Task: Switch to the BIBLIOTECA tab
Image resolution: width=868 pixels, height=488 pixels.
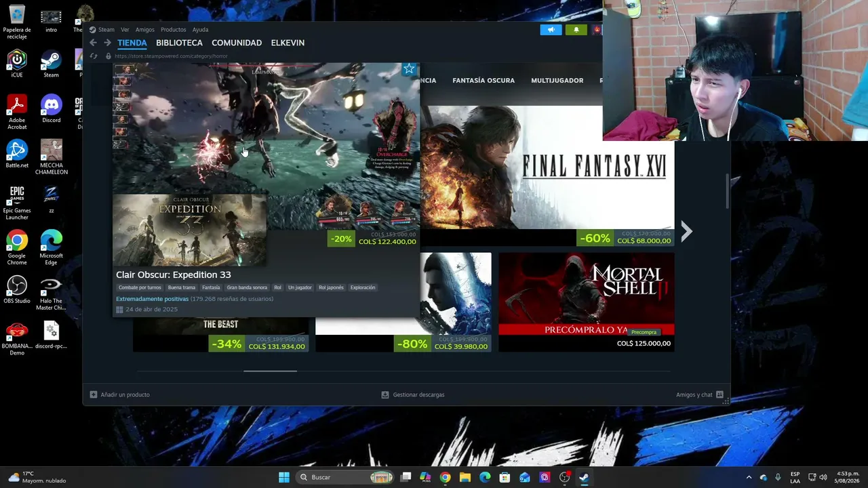Action: [x=179, y=43]
